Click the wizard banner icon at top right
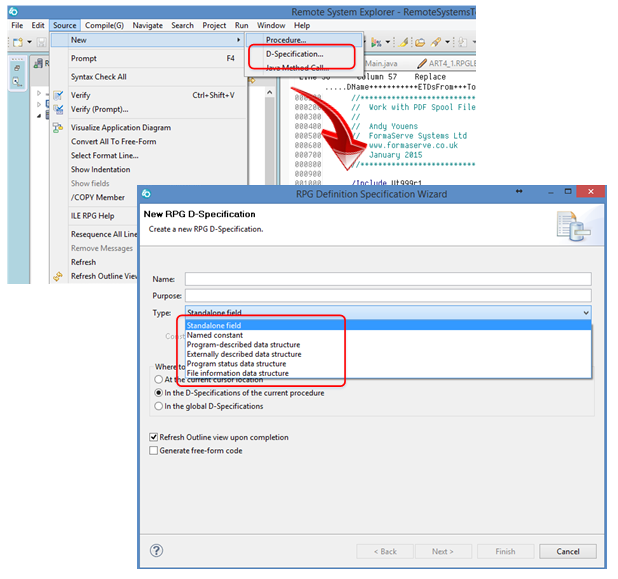 click(x=571, y=226)
